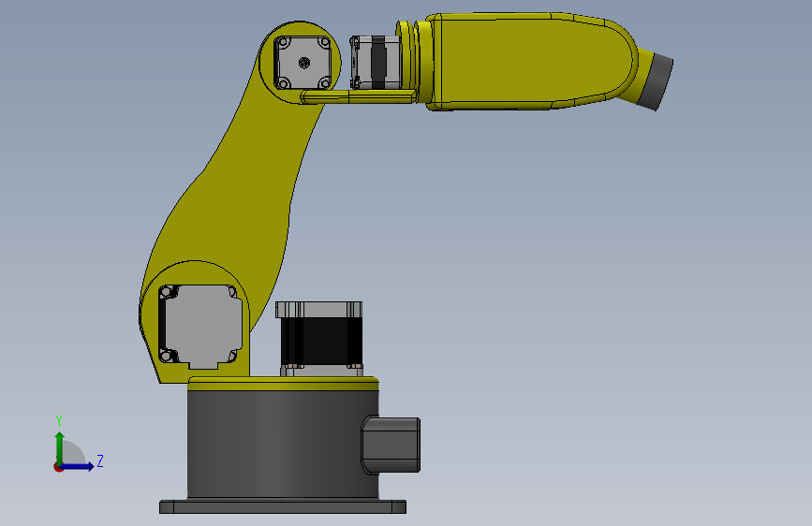Select the yellow ring atop the base
The image size is (812, 526).
coord(283,384)
